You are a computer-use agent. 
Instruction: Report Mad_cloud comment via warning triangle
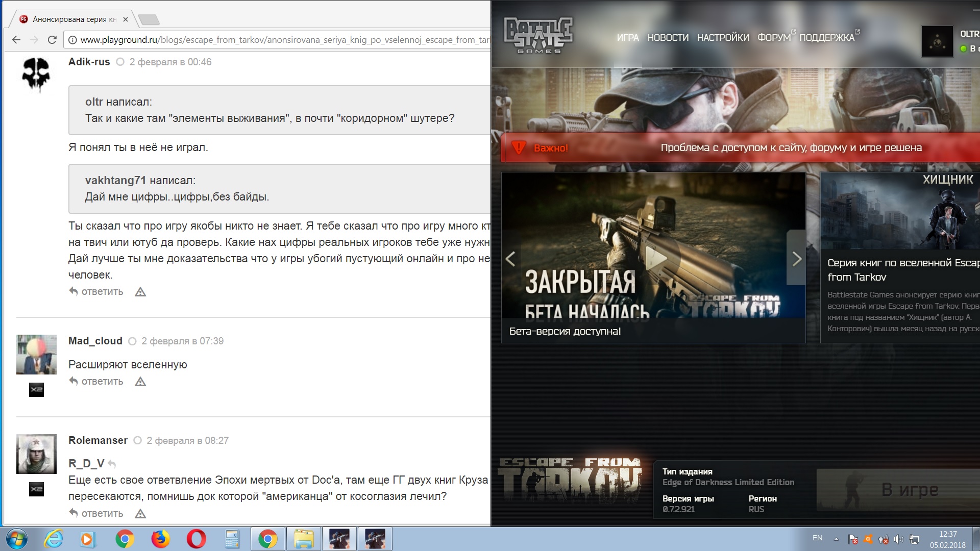tap(140, 382)
